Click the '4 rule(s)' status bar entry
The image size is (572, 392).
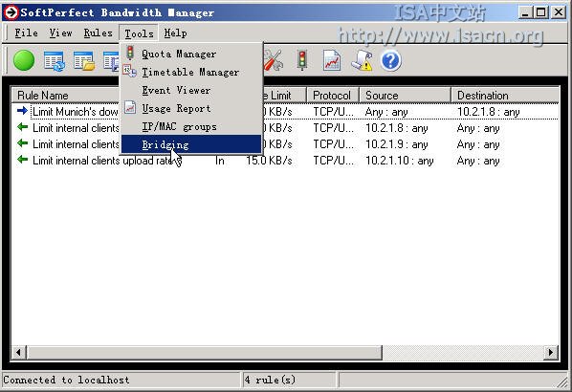[270, 380]
